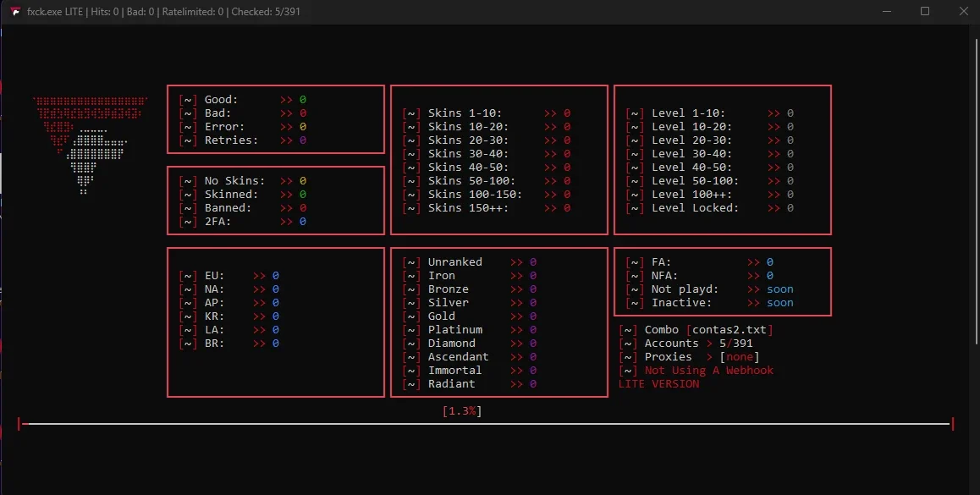This screenshot has height=495, width=980.
Task: Click the "Retries:" stat row
Action: pos(243,140)
